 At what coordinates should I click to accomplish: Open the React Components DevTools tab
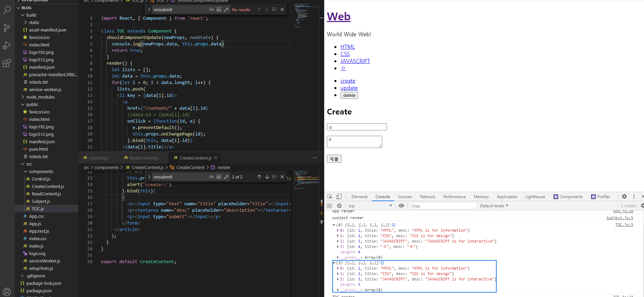(568, 197)
